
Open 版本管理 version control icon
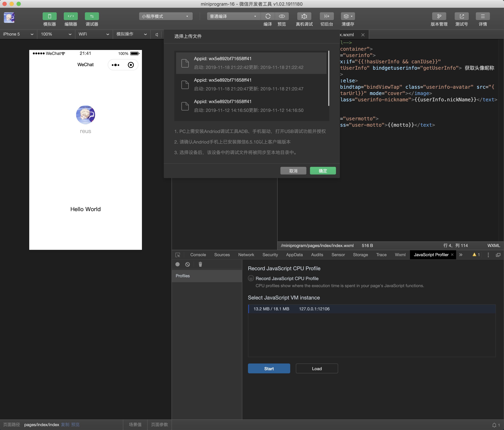pyautogui.click(x=439, y=16)
